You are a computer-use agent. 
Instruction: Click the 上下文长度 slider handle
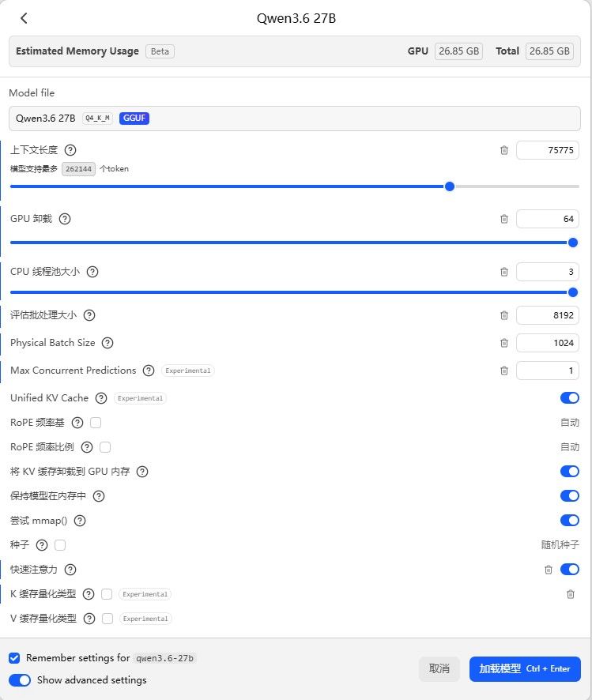point(450,186)
